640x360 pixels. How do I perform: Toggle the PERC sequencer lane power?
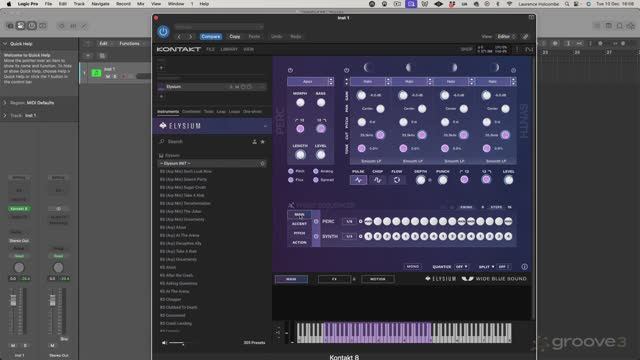click(x=316, y=221)
